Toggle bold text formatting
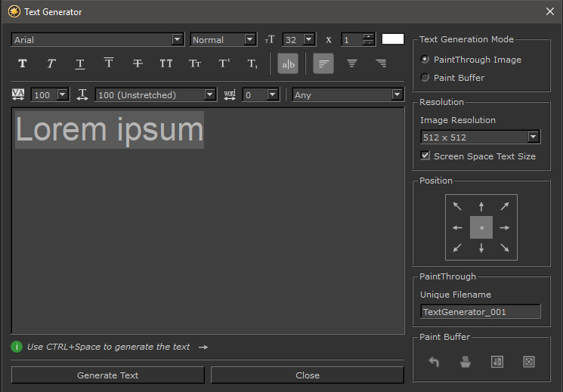The height and width of the screenshot is (392, 563). point(23,63)
